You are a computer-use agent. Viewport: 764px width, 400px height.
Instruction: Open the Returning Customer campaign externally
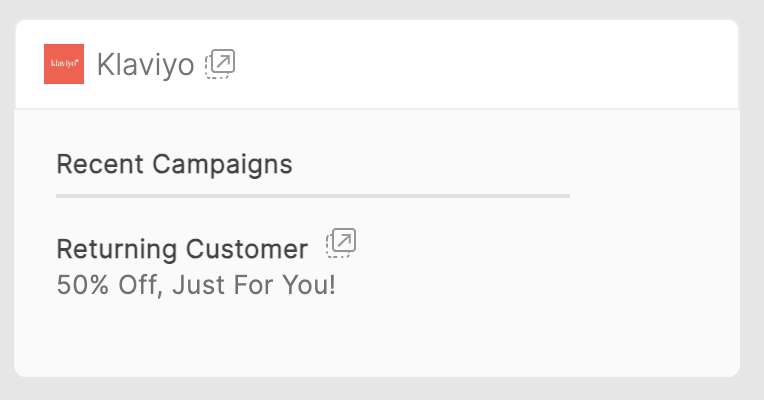point(341,243)
